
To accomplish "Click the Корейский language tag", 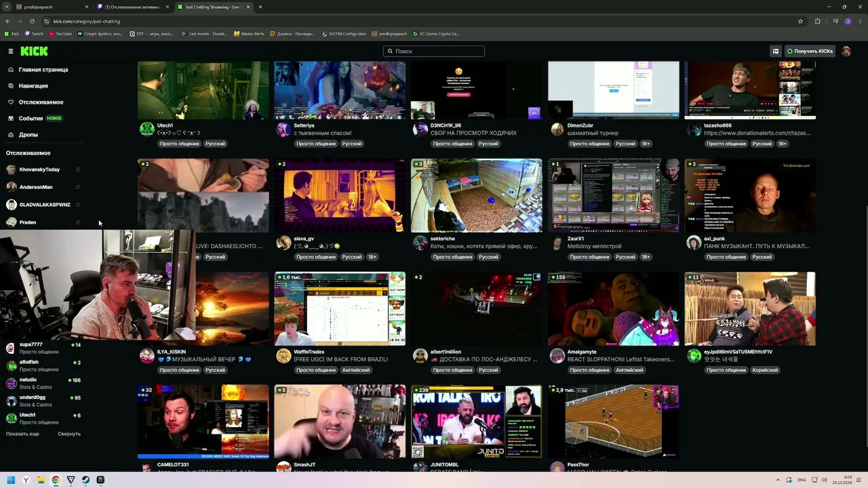I will [765, 370].
